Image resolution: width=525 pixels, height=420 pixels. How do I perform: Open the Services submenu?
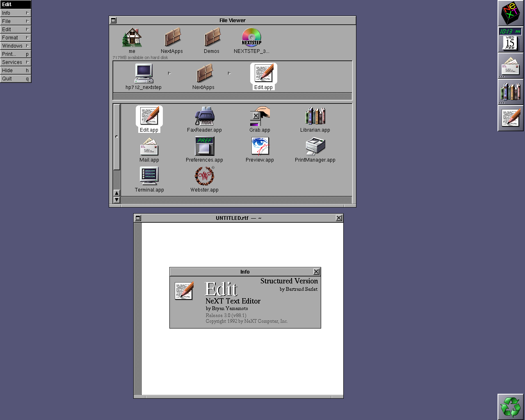(x=16, y=62)
